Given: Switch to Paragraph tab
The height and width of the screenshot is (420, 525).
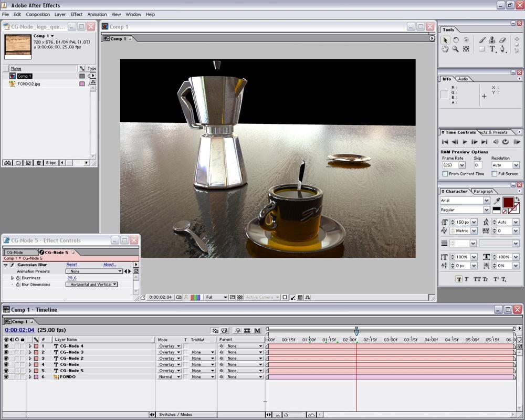Looking at the screenshot, I should click(x=483, y=192).
